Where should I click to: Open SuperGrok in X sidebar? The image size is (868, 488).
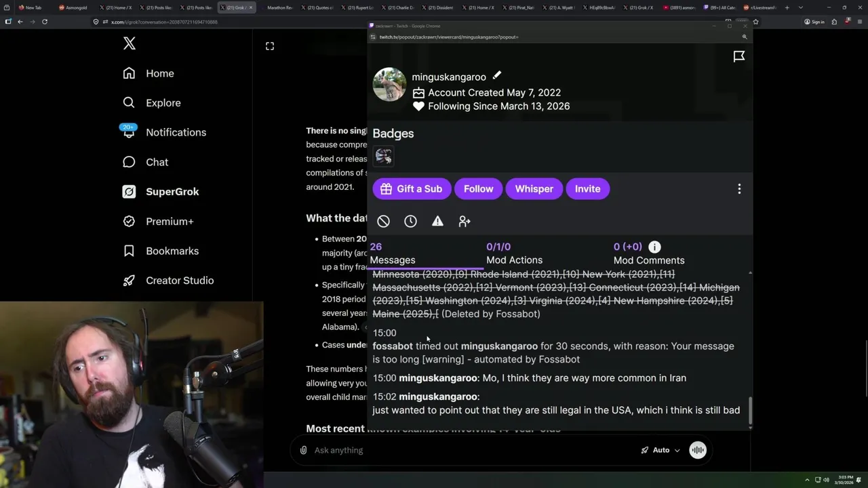(161, 192)
